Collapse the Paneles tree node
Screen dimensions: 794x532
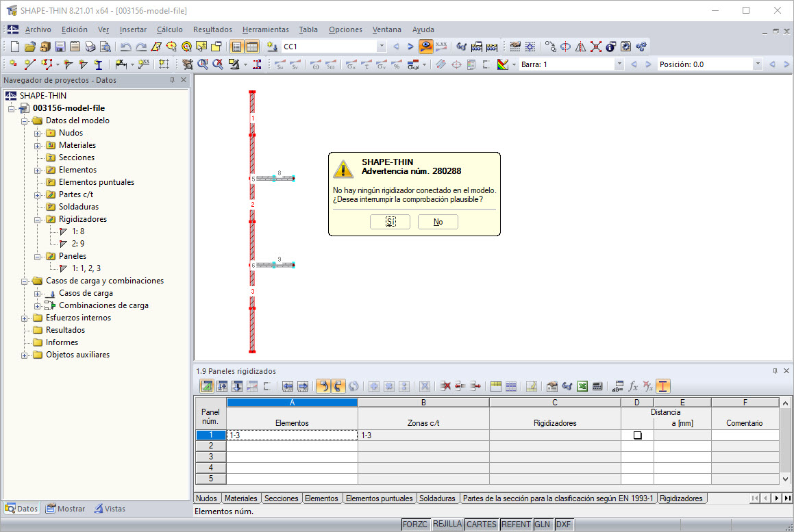click(x=38, y=257)
